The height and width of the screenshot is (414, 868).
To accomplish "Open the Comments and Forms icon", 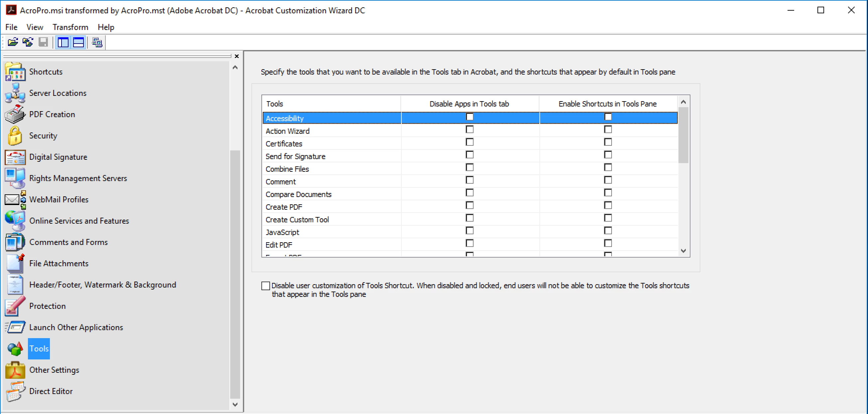I will pyautogui.click(x=15, y=242).
